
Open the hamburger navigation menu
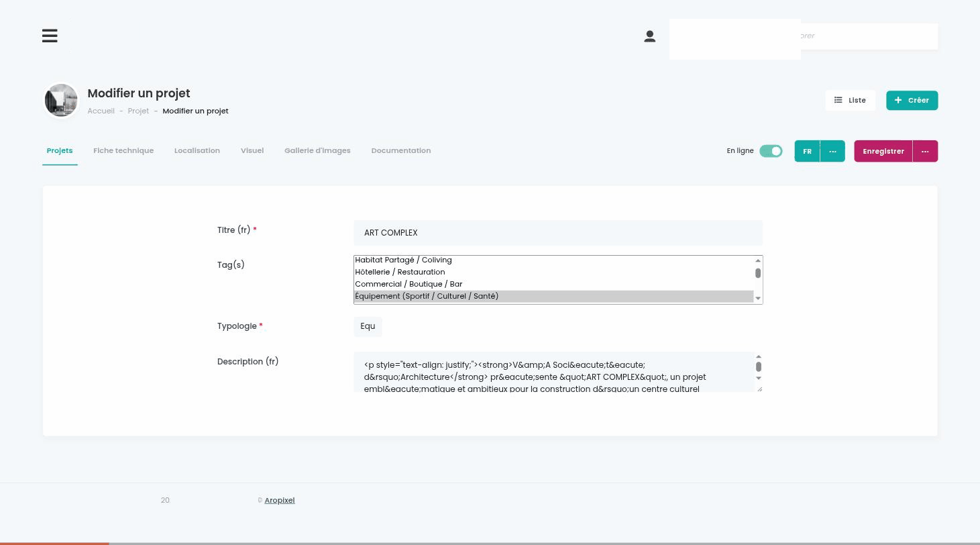pyautogui.click(x=50, y=36)
